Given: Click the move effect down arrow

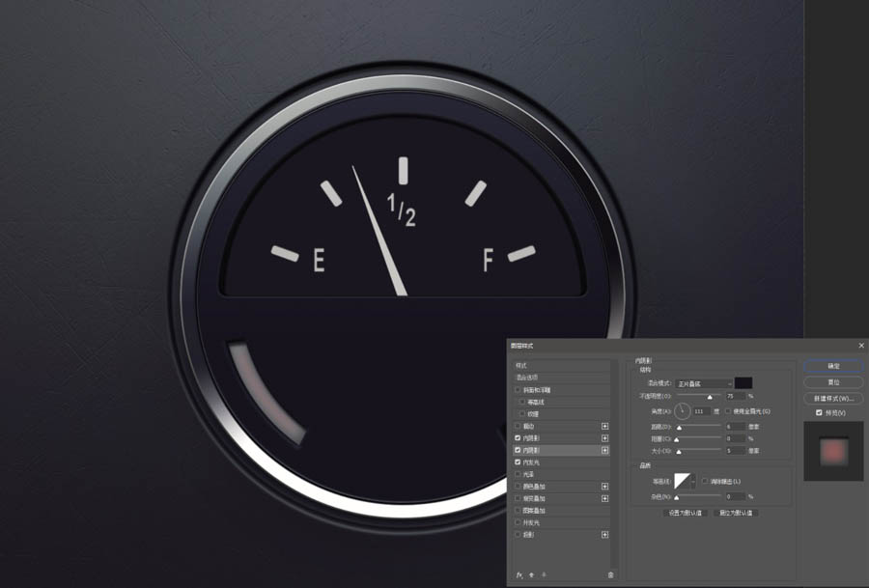Looking at the screenshot, I should (544, 575).
